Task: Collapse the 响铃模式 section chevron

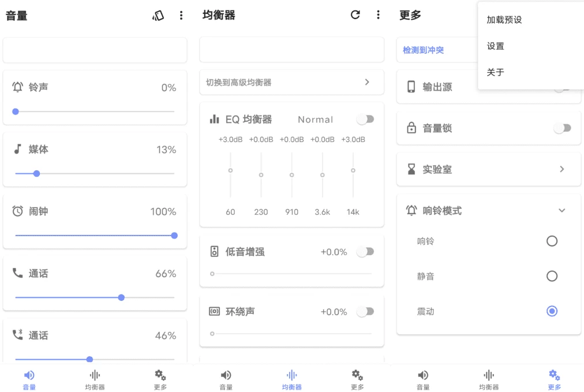Action: pyautogui.click(x=562, y=211)
